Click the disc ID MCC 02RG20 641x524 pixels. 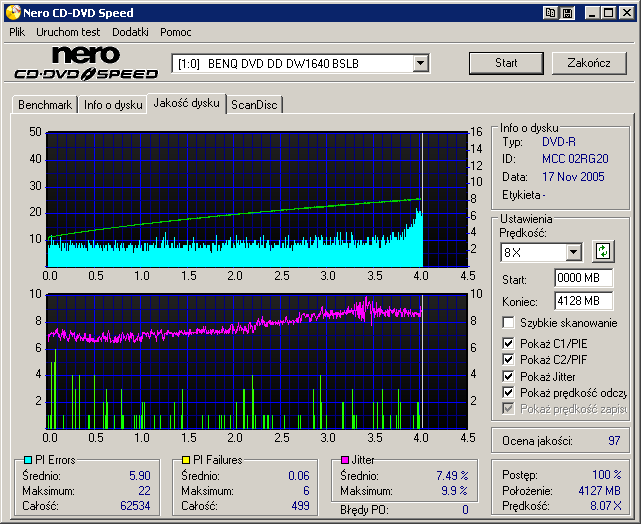(x=575, y=159)
